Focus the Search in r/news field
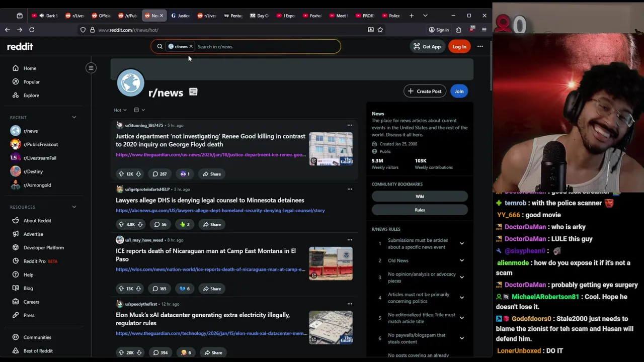Screen dimensions: 644x362 click(x=267, y=47)
